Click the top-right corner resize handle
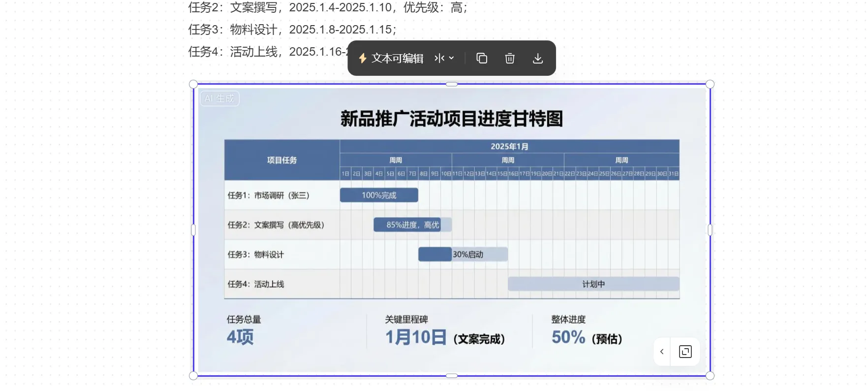The width and height of the screenshot is (868, 391). click(x=710, y=84)
